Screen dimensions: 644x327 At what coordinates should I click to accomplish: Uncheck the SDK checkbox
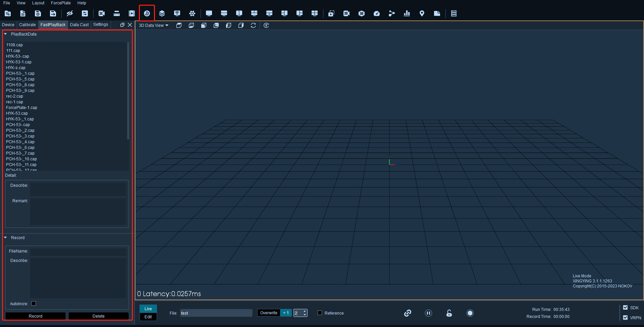[x=625, y=308]
